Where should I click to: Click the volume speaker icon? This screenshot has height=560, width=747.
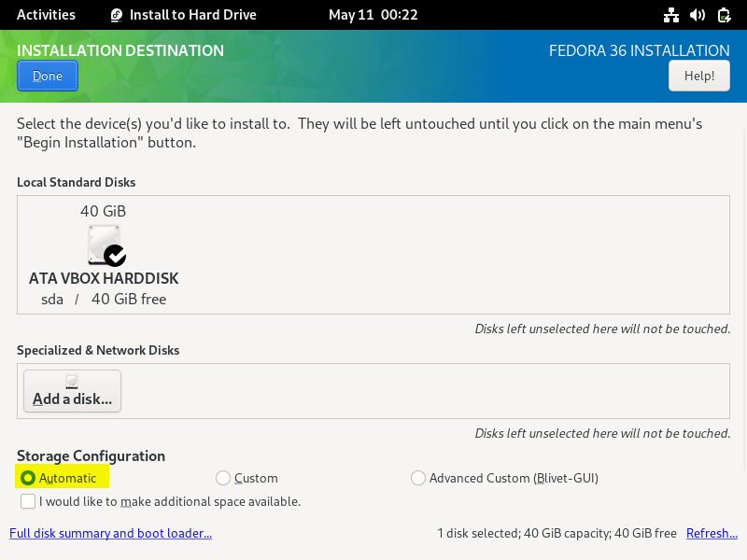[698, 14]
